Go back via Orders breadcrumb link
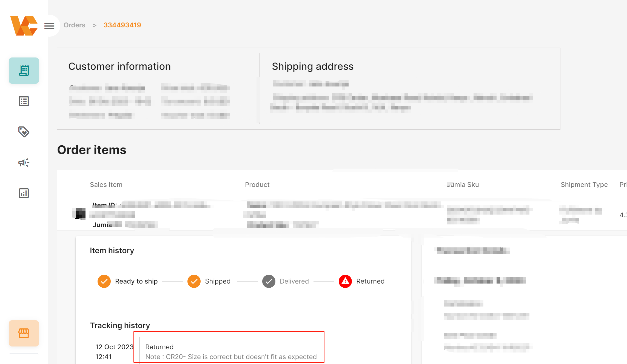The height and width of the screenshot is (364, 627). 74,25
